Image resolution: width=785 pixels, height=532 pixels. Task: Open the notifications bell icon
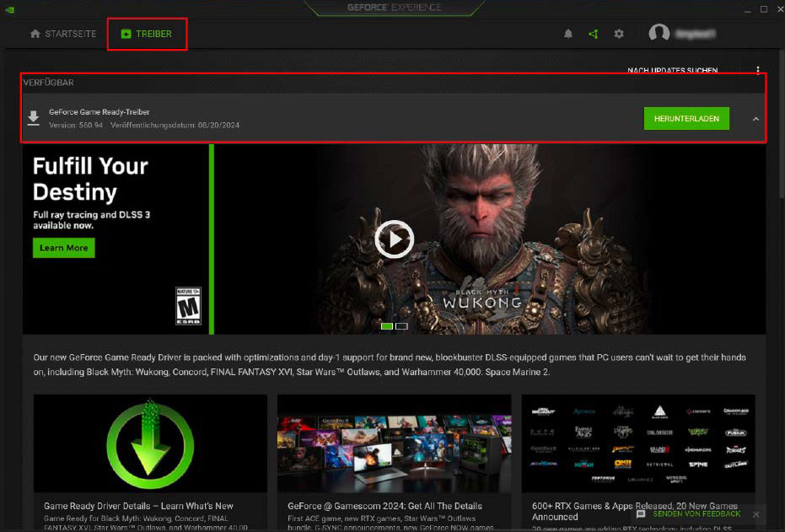click(568, 34)
